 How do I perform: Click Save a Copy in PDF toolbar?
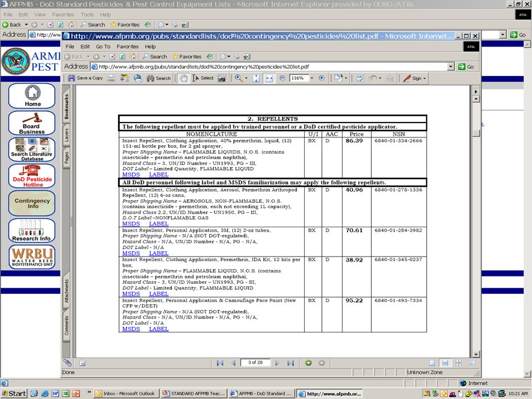85,78
